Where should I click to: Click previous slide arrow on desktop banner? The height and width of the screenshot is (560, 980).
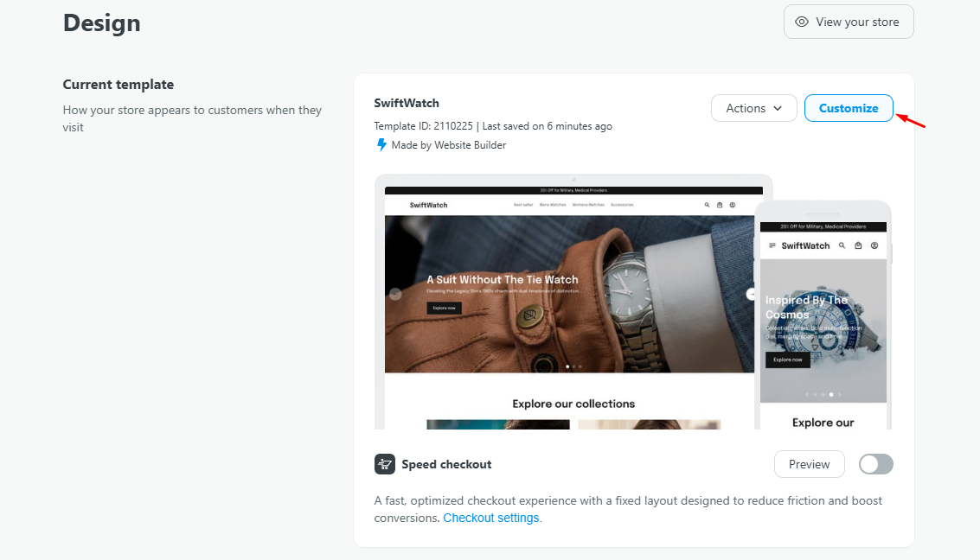[395, 294]
